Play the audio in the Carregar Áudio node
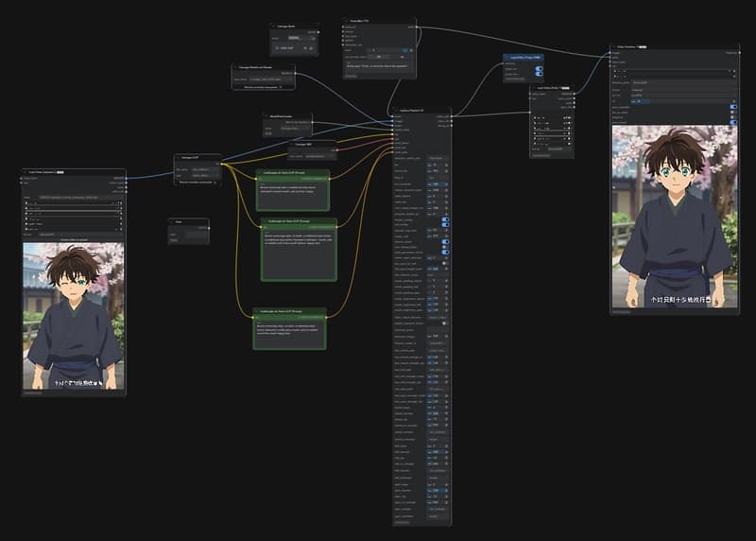The image size is (756, 541). [x=277, y=48]
